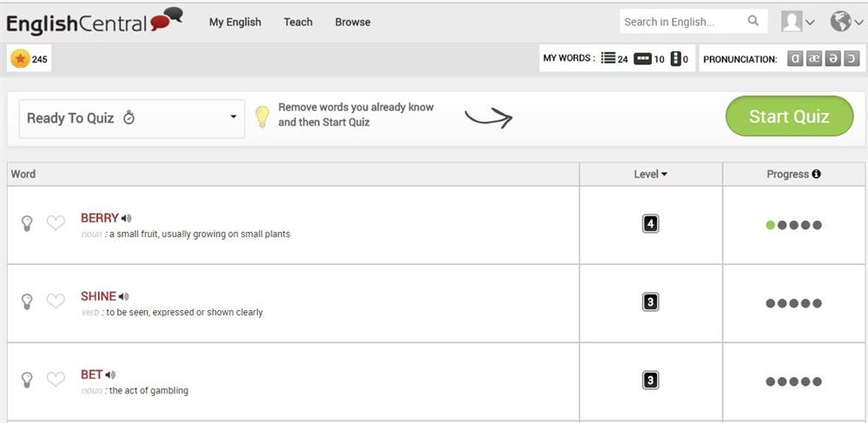Open the Ready To Quiz dropdown
This screenshot has height=423, width=868.
[x=132, y=118]
